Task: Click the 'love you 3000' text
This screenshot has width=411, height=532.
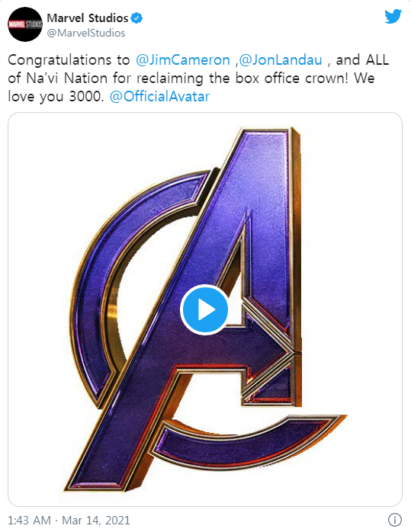Action: coord(56,97)
